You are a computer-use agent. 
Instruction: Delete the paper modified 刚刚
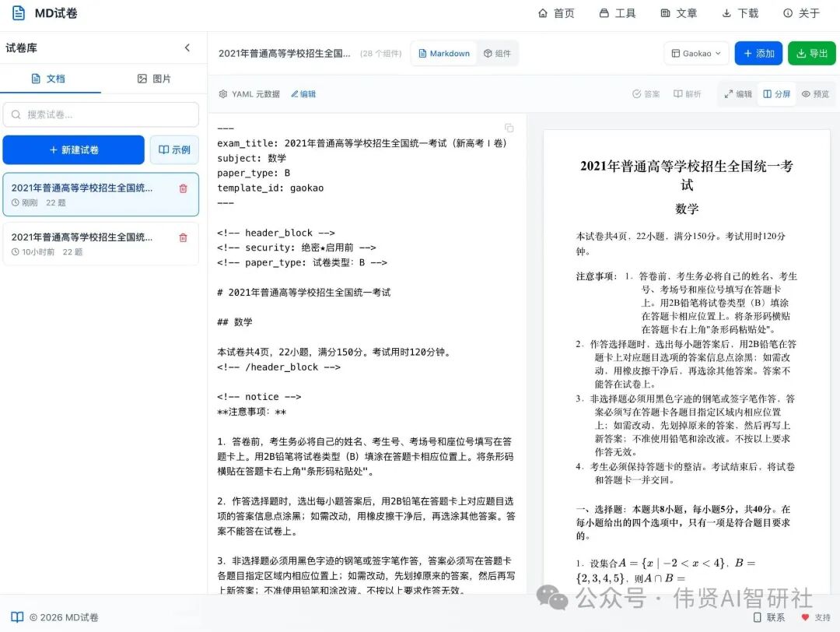pos(184,188)
